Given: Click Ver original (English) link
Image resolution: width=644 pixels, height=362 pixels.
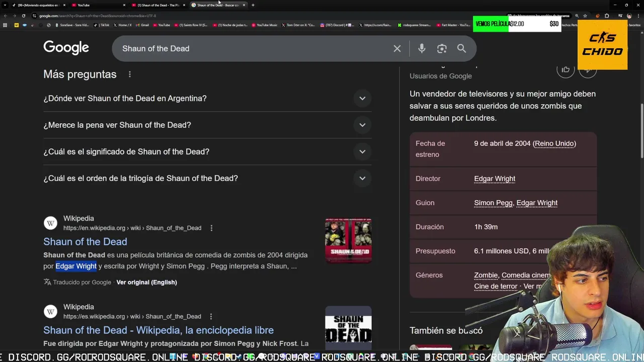Looking at the screenshot, I should click(x=146, y=282).
